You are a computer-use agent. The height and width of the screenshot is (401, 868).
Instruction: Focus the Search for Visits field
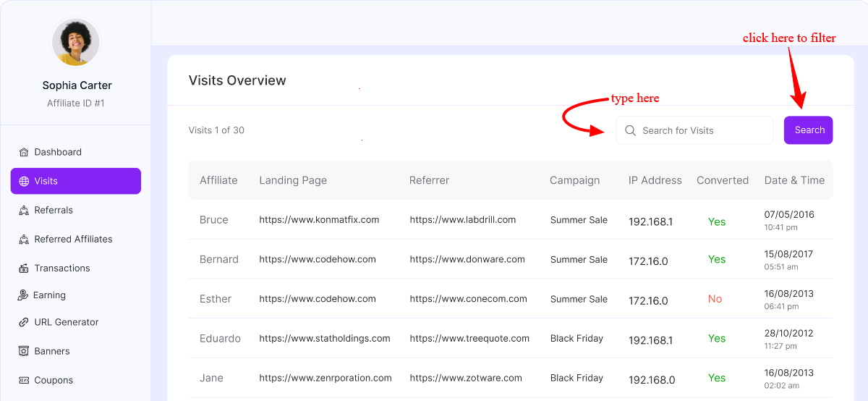coord(702,130)
